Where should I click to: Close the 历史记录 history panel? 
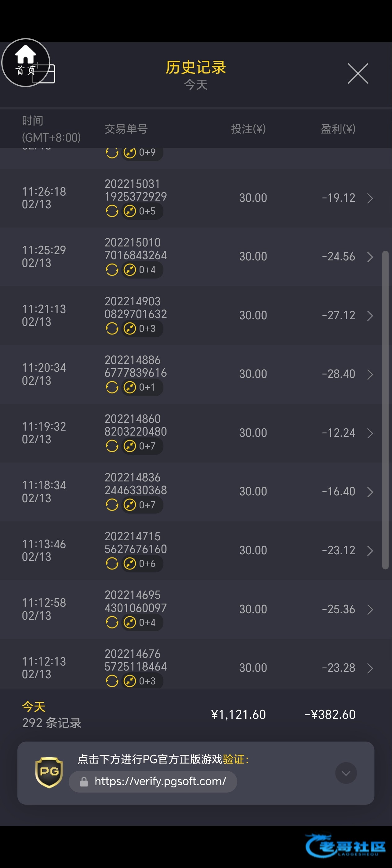pyautogui.click(x=358, y=73)
